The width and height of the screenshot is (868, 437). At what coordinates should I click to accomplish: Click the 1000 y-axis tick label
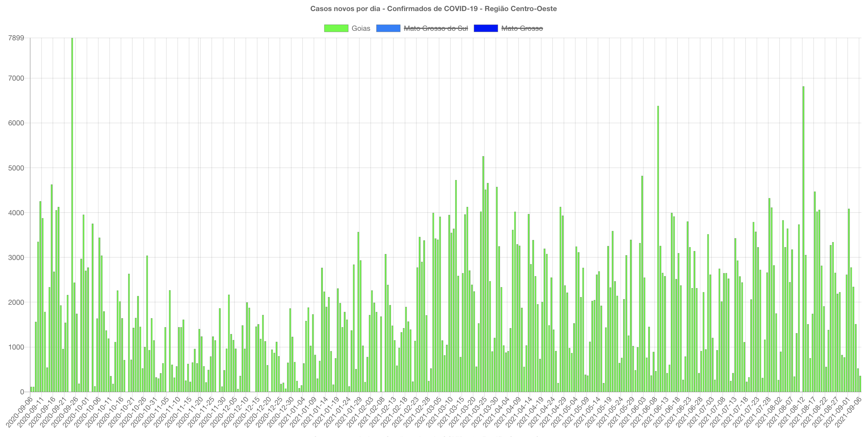[16, 347]
